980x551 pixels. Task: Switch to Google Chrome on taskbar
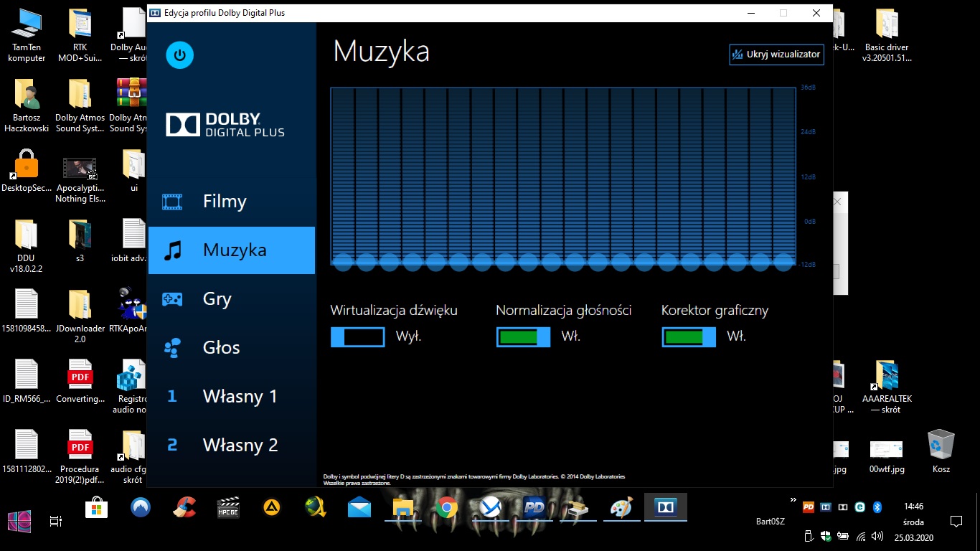point(447,508)
